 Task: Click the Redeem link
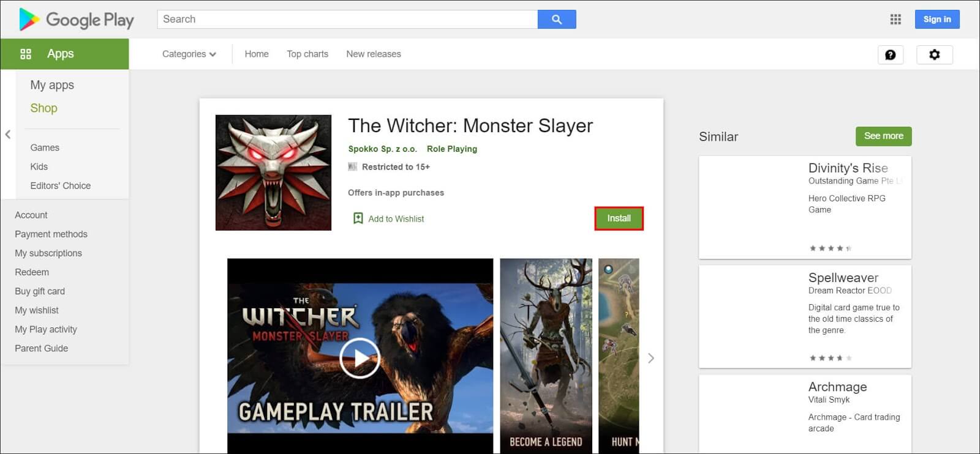(32, 272)
